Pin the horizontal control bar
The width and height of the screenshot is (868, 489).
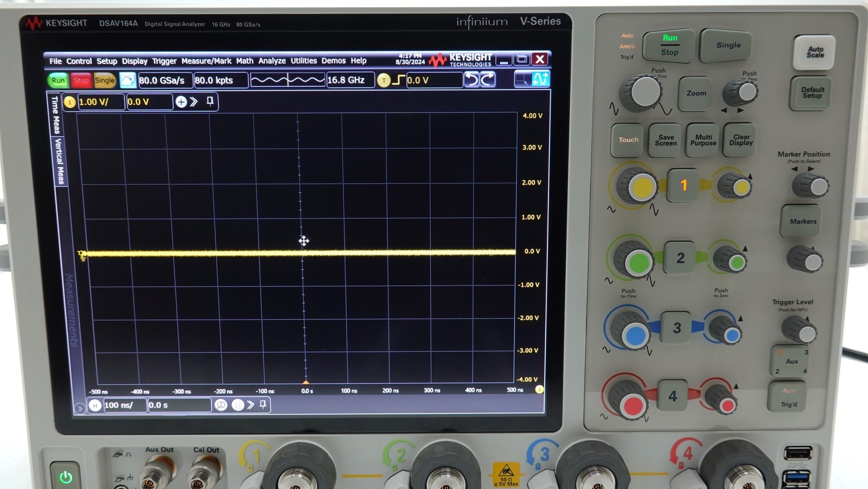[x=263, y=404]
